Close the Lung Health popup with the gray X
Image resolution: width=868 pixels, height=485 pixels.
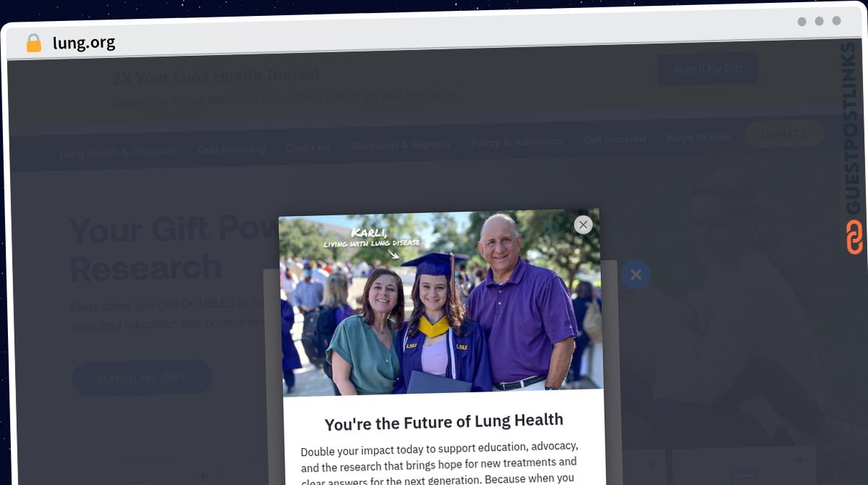[x=583, y=224]
